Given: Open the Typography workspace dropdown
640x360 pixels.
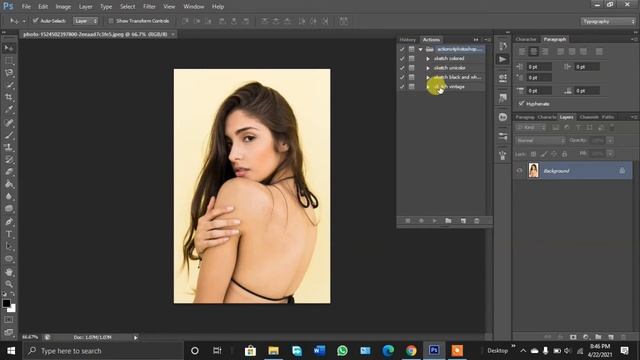Looking at the screenshot, I should (x=608, y=21).
